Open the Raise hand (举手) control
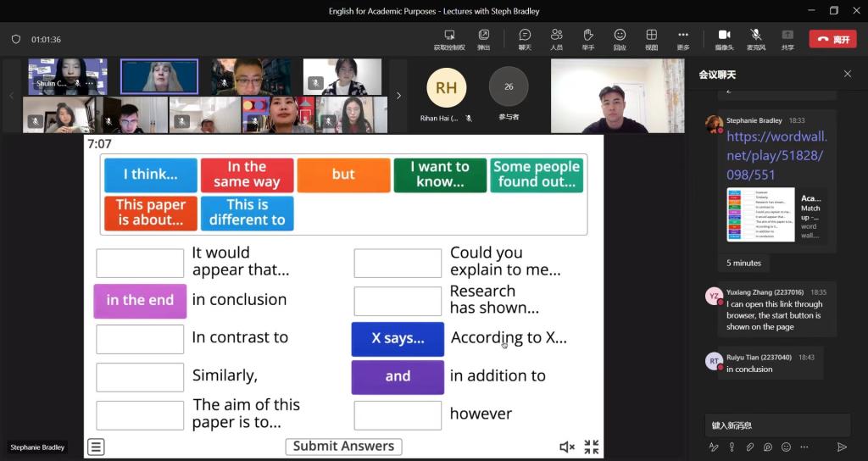 click(x=587, y=38)
